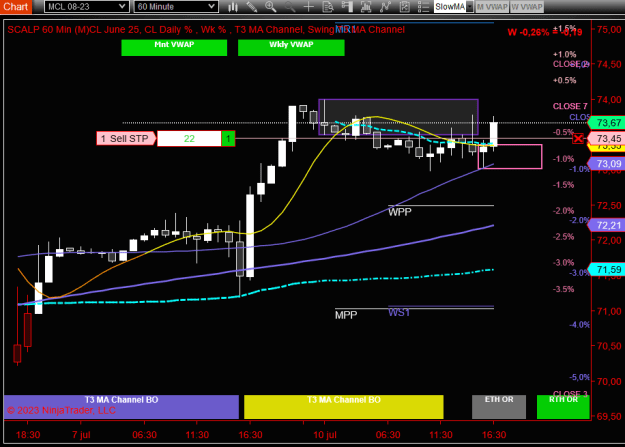The width and height of the screenshot is (625, 447).
Task: Click the 73,45 pink price marker
Action: 606,138
